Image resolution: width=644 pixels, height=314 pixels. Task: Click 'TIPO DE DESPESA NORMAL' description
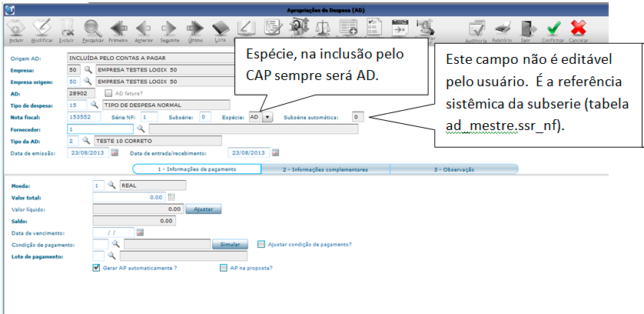[x=142, y=105]
